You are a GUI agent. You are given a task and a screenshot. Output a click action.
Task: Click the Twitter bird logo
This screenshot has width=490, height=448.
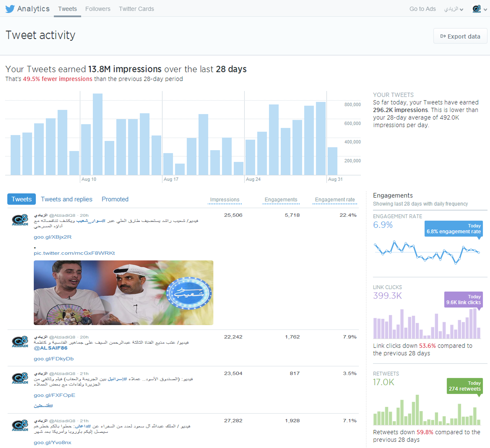click(x=10, y=9)
